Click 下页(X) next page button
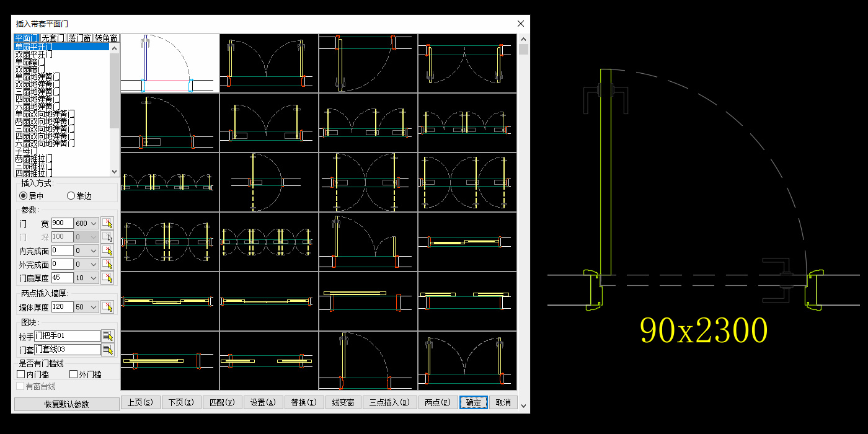868x434 pixels. click(x=181, y=402)
